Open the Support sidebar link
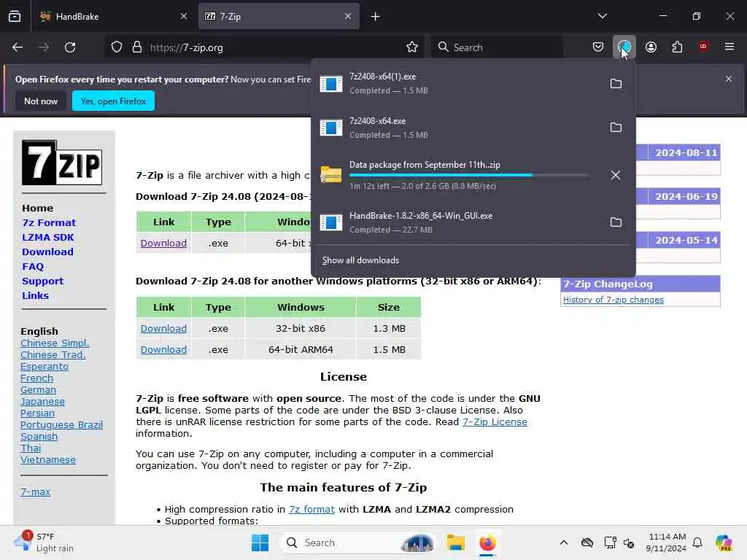This screenshot has width=747, height=560. tap(42, 281)
